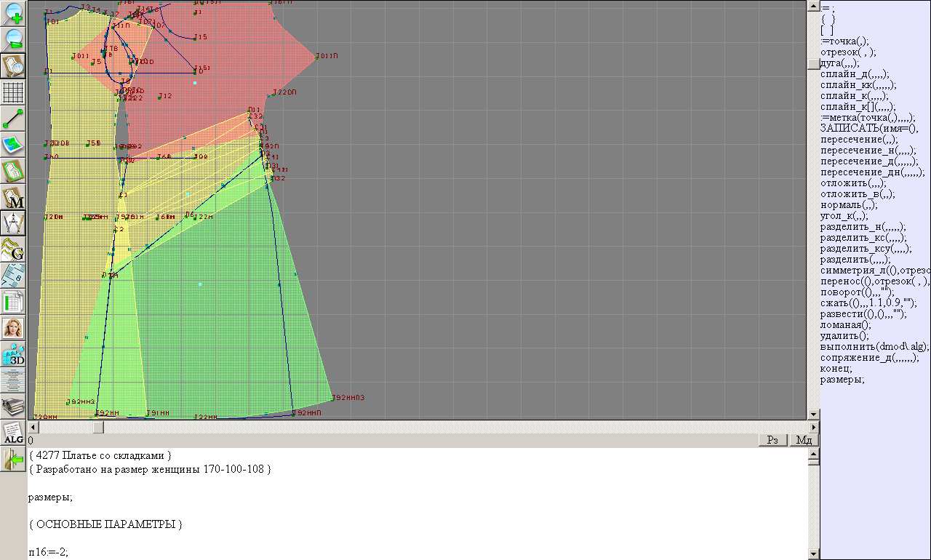Image resolution: width=931 pixels, height=560 pixels.
Task: Open the ALG algorithm icon
Action: (14, 433)
